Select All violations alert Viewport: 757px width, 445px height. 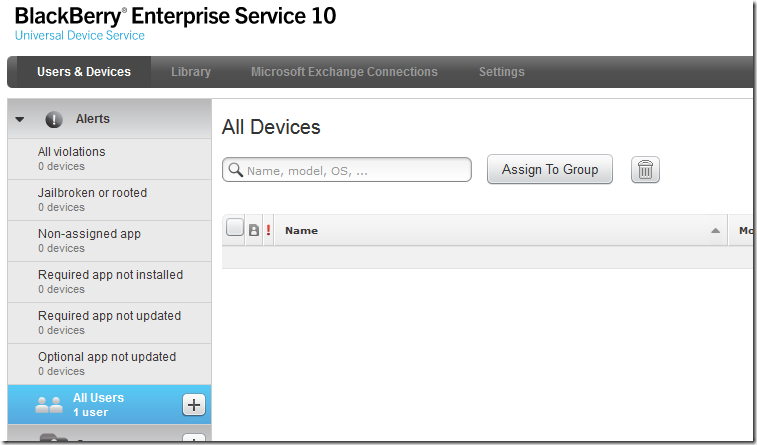tap(110, 159)
